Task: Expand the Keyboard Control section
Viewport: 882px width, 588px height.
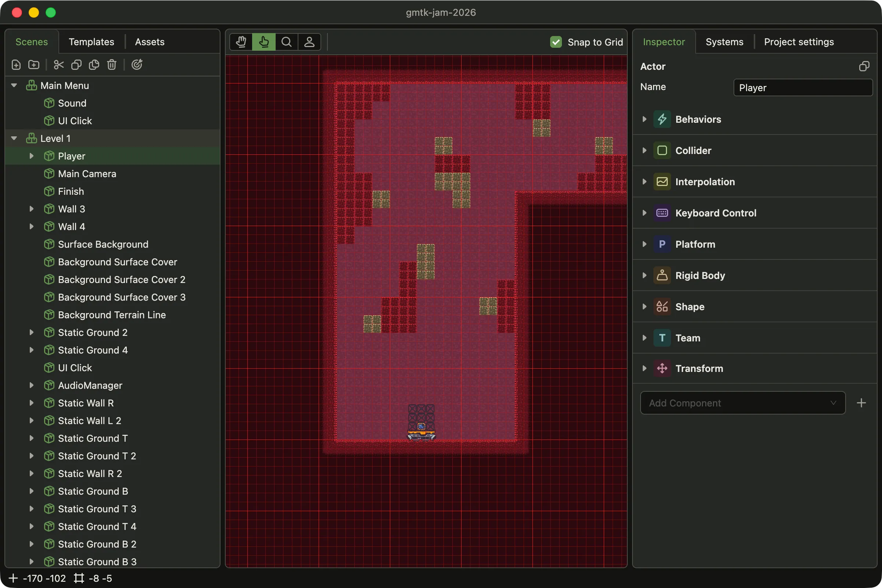Action: click(x=644, y=213)
